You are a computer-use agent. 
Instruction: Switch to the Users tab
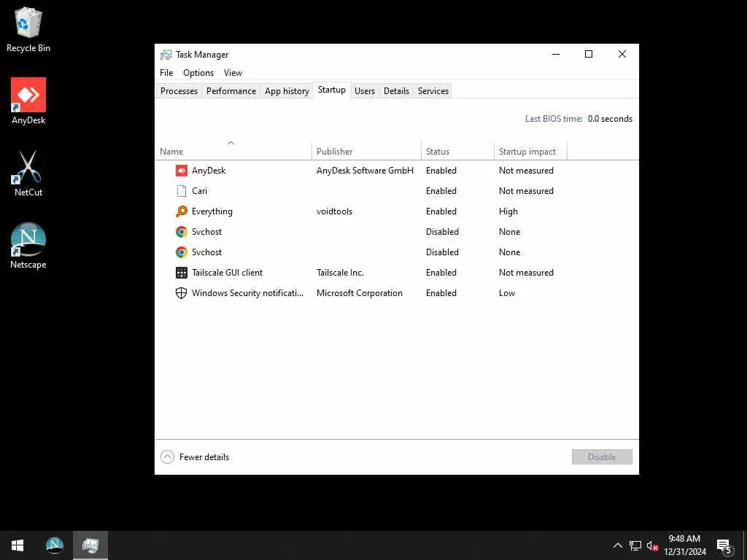(x=365, y=91)
